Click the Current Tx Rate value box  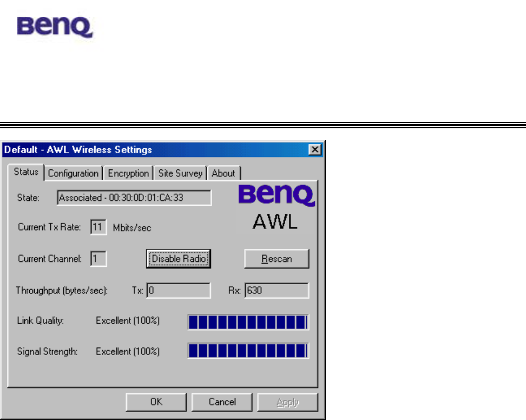tap(98, 227)
